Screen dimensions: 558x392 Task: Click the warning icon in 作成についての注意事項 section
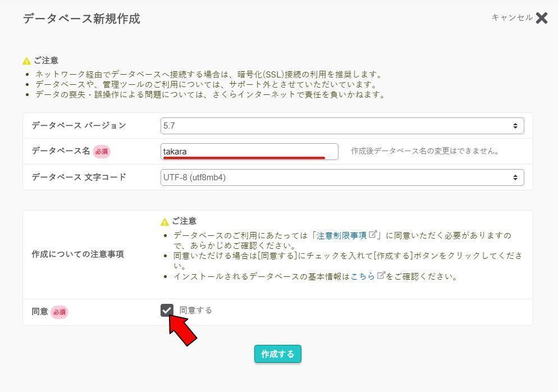(164, 222)
